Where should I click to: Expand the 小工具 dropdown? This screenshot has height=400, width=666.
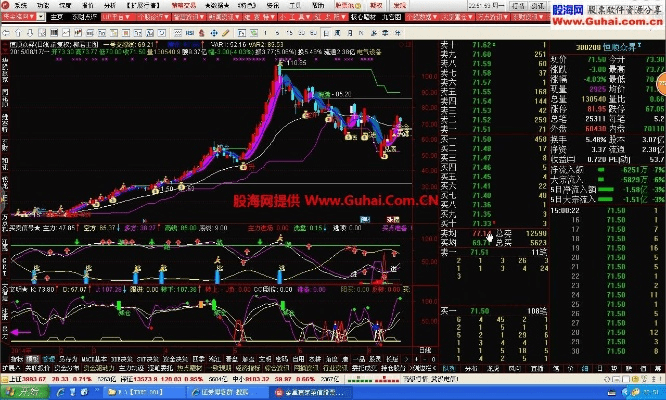click(294, 17)
